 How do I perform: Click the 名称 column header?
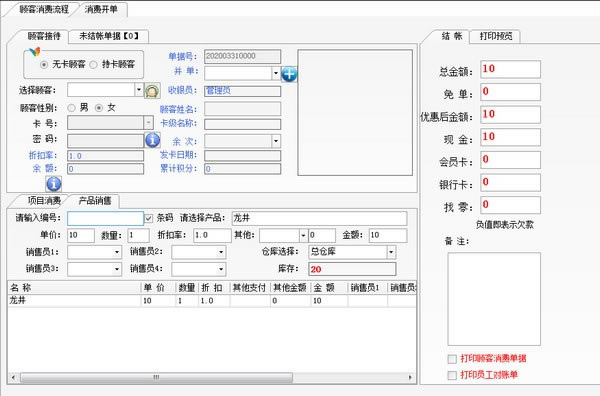[x=74, y=288]
